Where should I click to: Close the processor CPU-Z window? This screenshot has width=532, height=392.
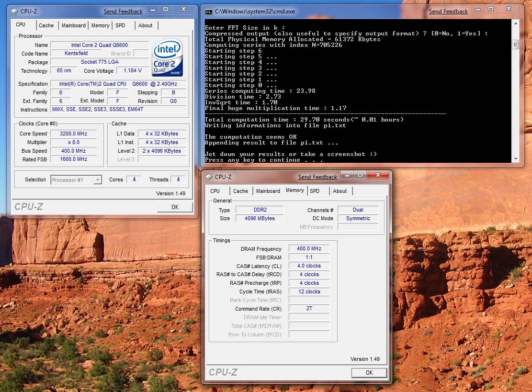tap(183, 10)
